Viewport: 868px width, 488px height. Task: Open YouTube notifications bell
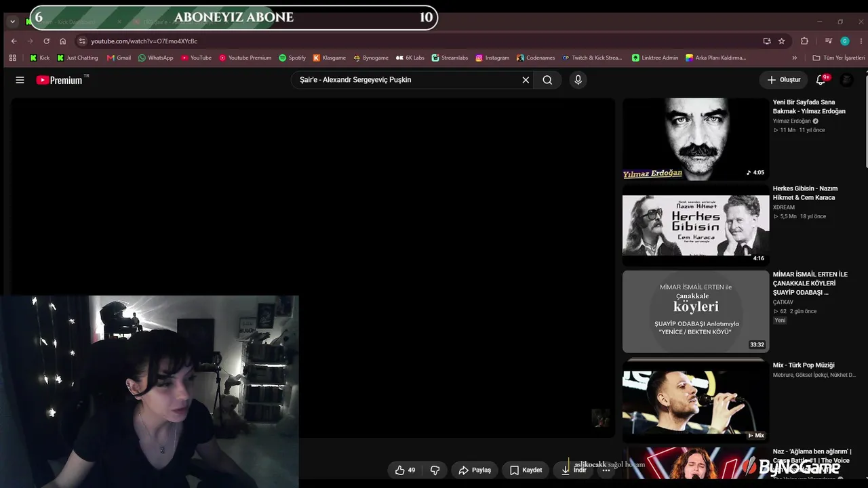coord(821,80)
